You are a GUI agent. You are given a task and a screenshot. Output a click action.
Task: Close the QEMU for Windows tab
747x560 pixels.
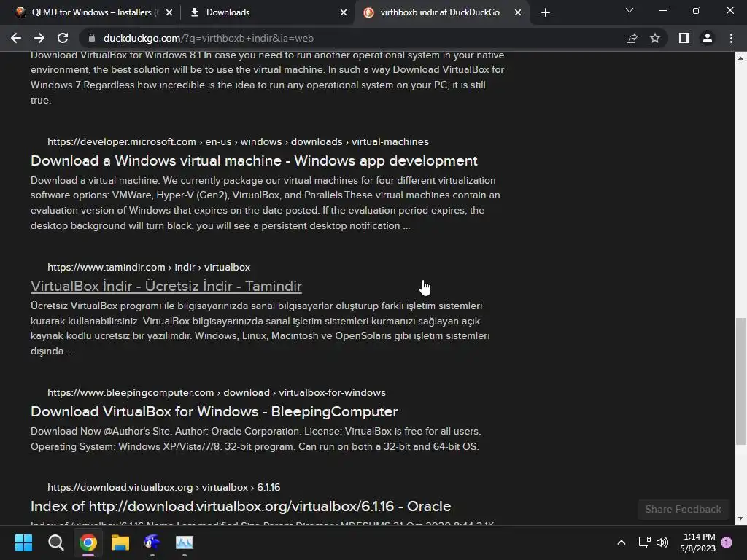pyautogui.click(x=169, y=12)
